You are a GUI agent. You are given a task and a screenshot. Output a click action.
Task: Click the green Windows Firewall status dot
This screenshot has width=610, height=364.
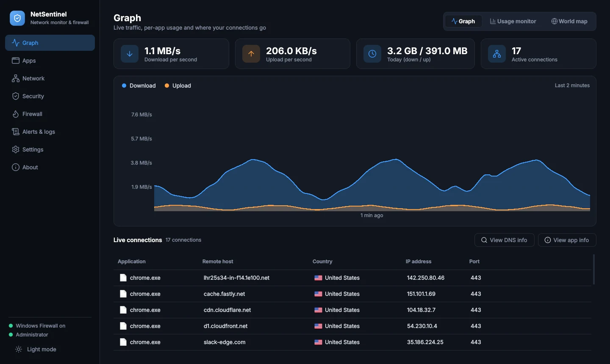point(11,326)
